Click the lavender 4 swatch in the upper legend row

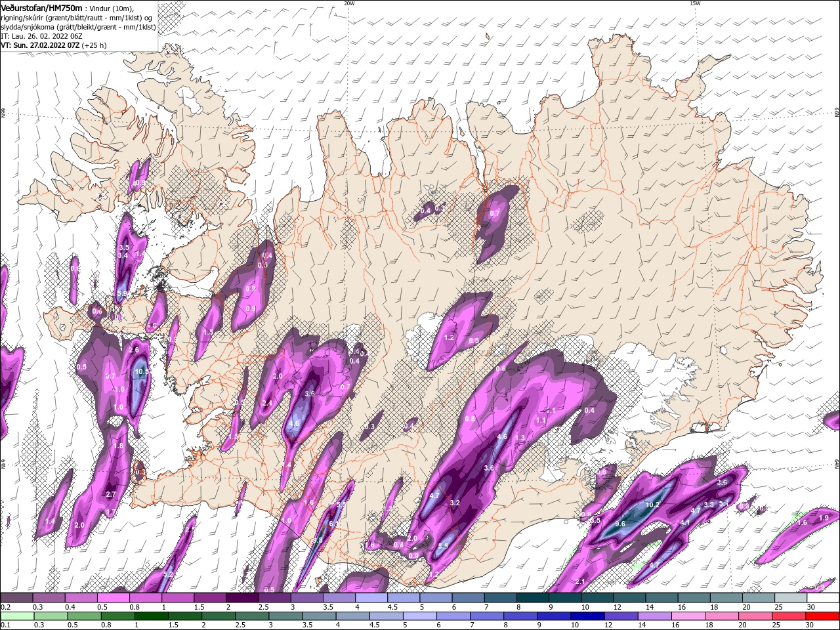tap(371, 598)
